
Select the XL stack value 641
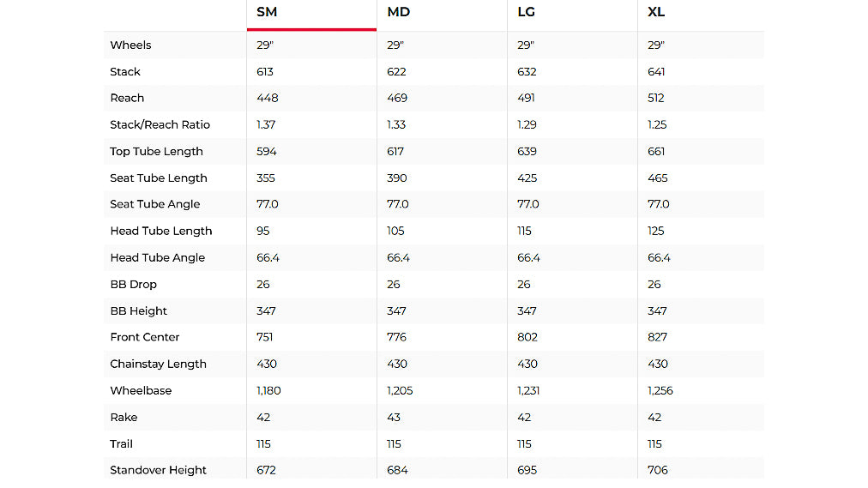(656, 72)
